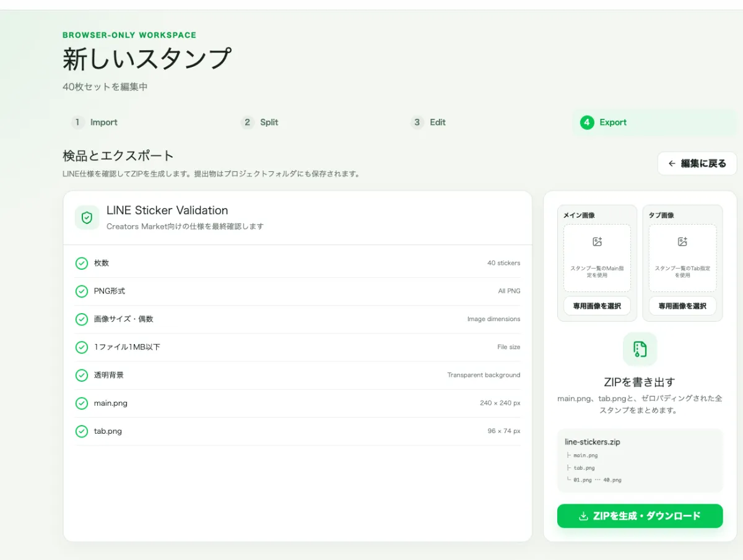Click tab.png in the zip tree

584,468
